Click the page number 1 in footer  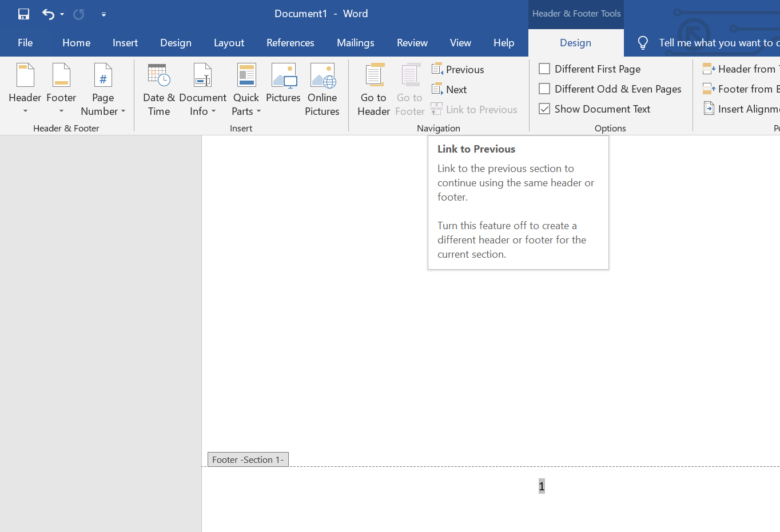point(542,486)
